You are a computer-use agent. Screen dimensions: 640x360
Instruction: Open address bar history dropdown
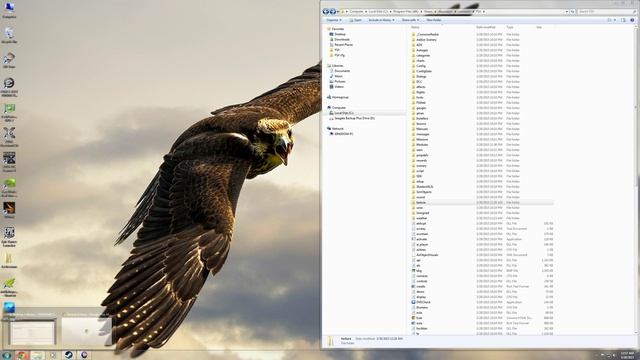[567, 12]
